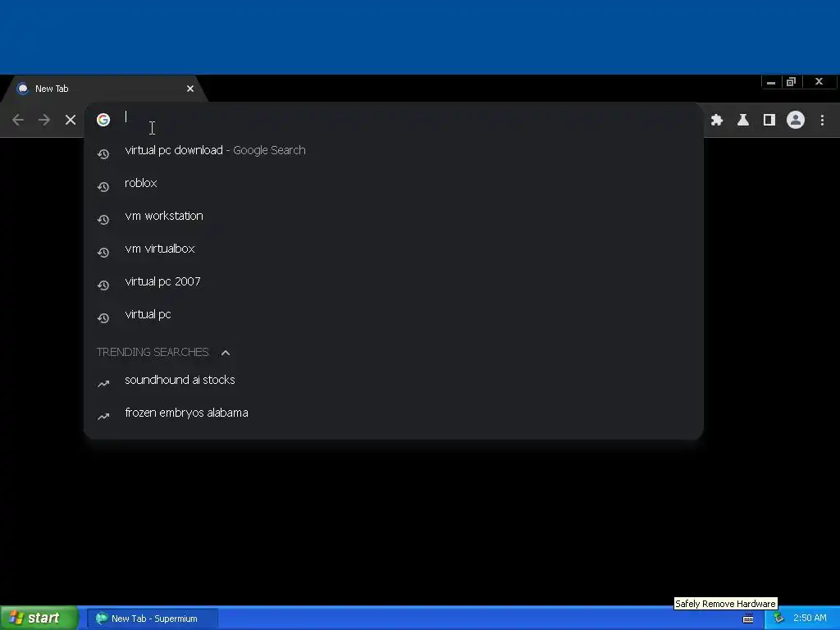Screen dimensions: 840x630
Task: Choose the 'virtual pc download' suggestion
Action: [394, 151]
